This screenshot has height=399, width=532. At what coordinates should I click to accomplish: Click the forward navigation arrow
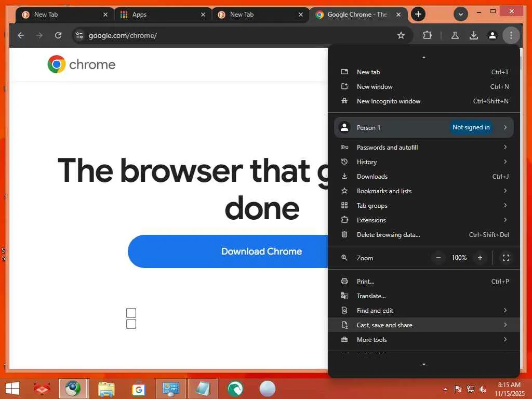coord(39,35)
